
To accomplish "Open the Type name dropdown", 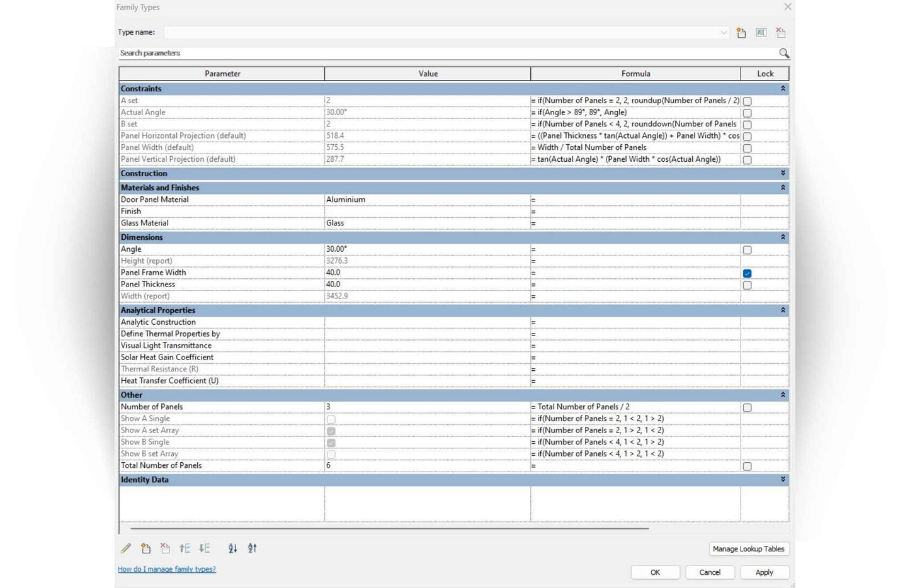I will [x=724, y=33].
